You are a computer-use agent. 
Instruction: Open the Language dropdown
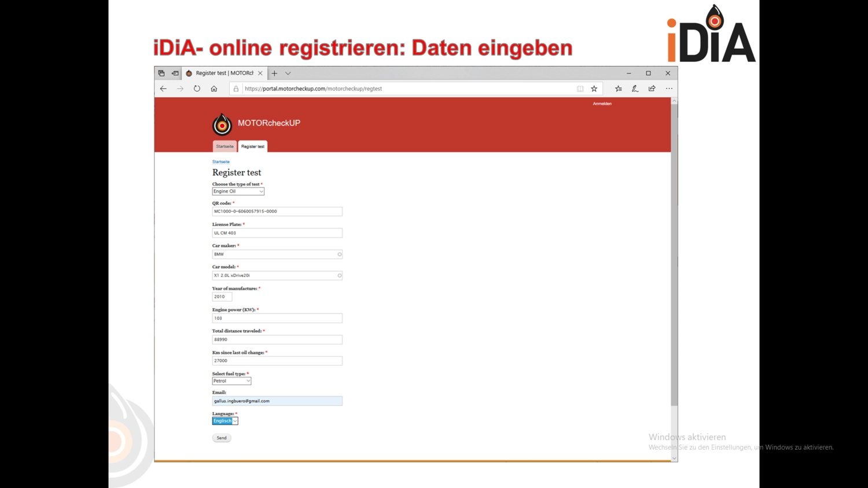click(225, 421)
